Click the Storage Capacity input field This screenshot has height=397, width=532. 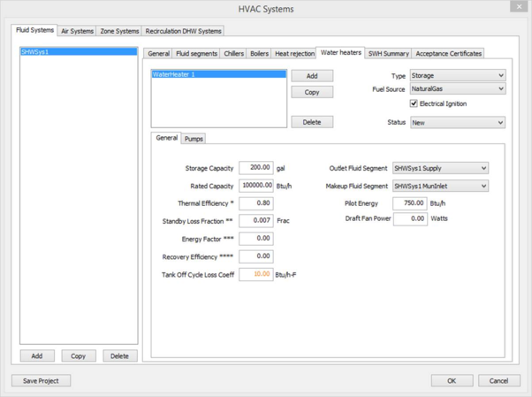[255, 167]
